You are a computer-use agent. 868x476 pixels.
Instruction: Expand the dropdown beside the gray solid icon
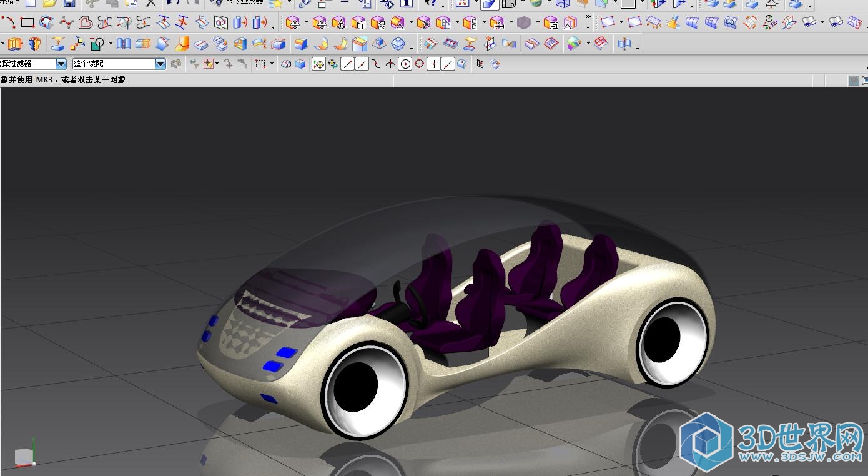pyautogui.click(x=537, y=24)
